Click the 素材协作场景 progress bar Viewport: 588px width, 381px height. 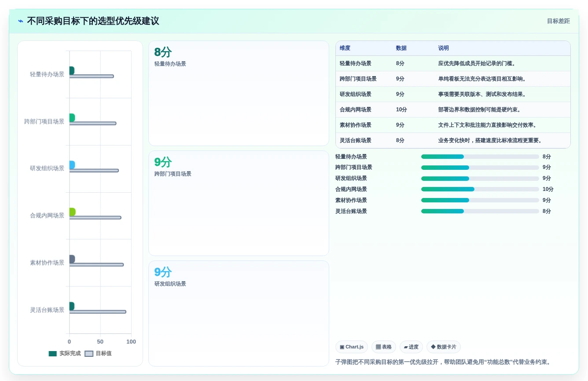tap(480, 201)
